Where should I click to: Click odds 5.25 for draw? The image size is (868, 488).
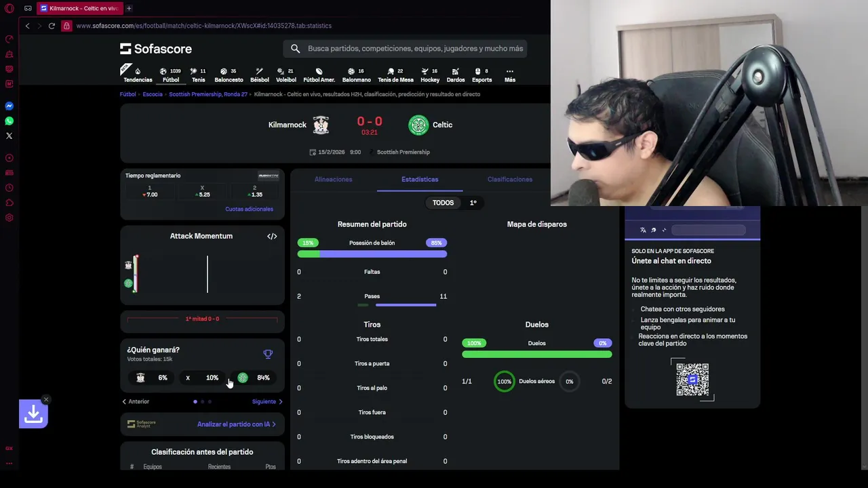[x=202, y=191]
